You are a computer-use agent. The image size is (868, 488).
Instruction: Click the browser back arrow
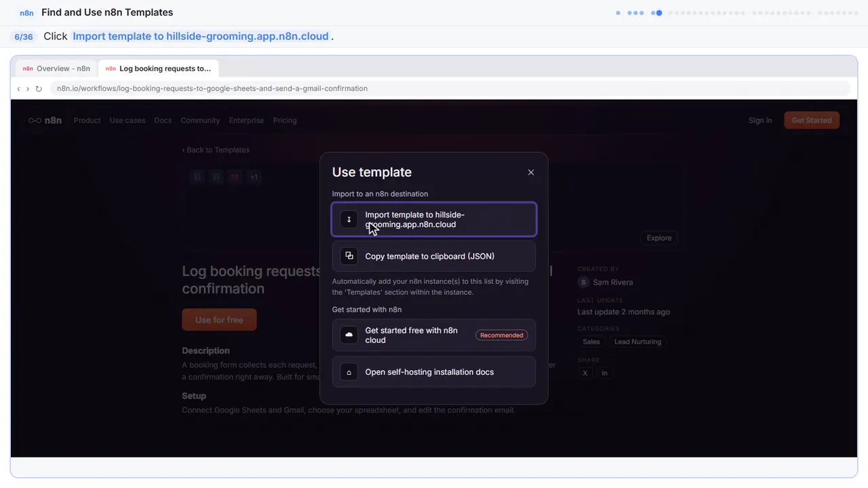point(18,89)
